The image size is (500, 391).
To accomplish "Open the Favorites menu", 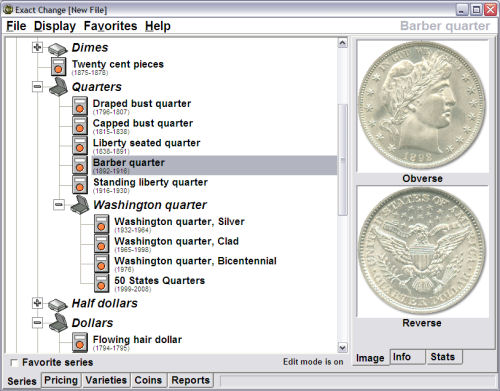I will [110, 26].
